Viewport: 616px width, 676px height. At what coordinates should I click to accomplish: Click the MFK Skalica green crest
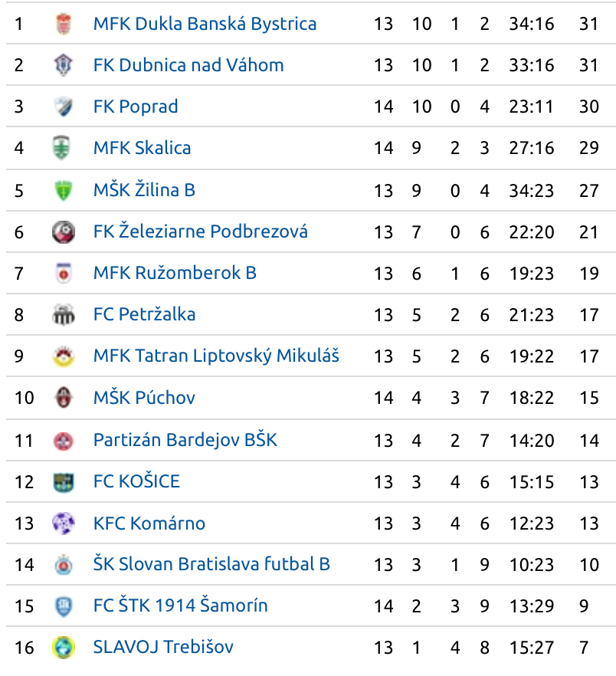61,148
